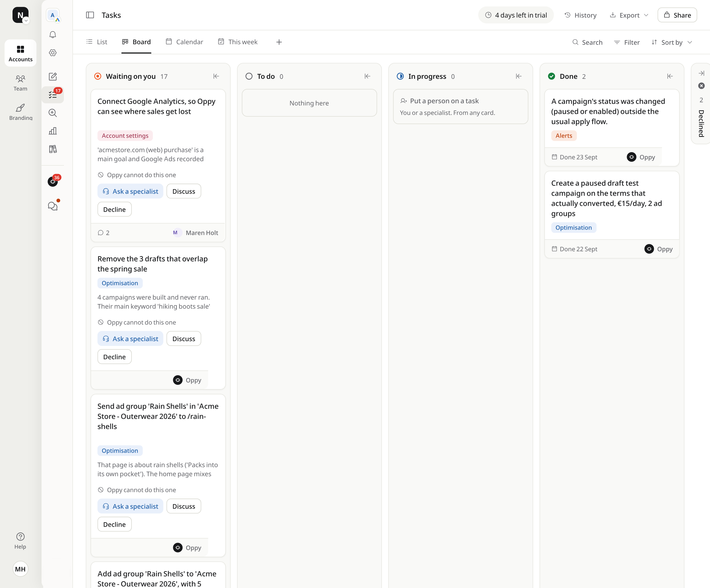Click the Account settings tag
Image resolution: width=710 pixels, height=588 pixels.
click(125, 136)
